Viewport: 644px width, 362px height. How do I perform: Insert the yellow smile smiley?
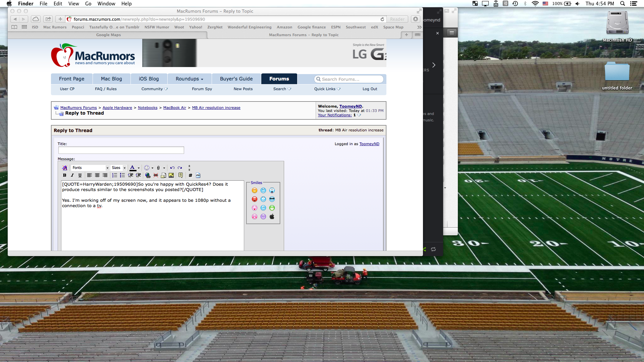(255, 190)
